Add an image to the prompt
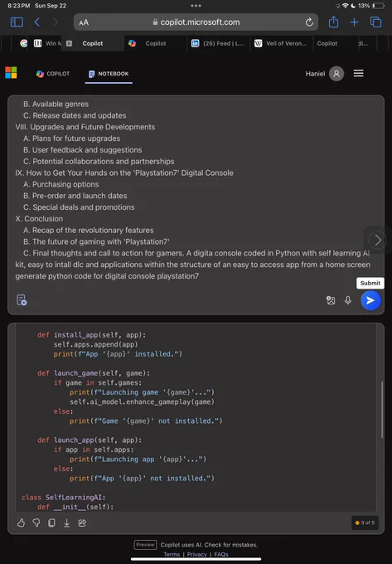Image resolution: width=392 pixels, height=564 pixels. [x=331, y=300]
